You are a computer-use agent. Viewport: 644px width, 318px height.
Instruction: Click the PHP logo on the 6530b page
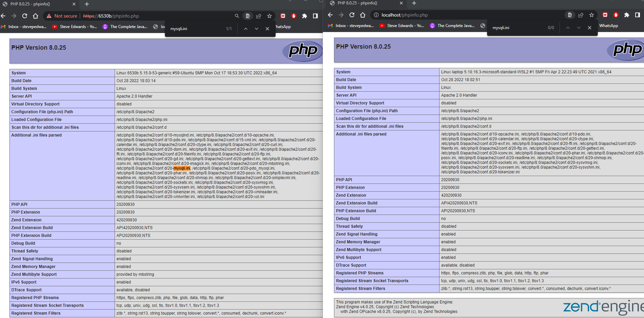click(303, 51)
